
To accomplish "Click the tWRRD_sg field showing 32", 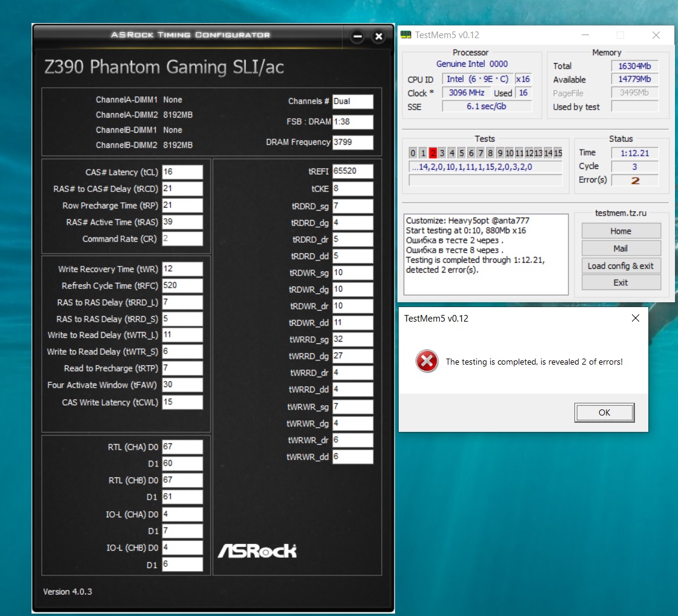I will [353, 339].
